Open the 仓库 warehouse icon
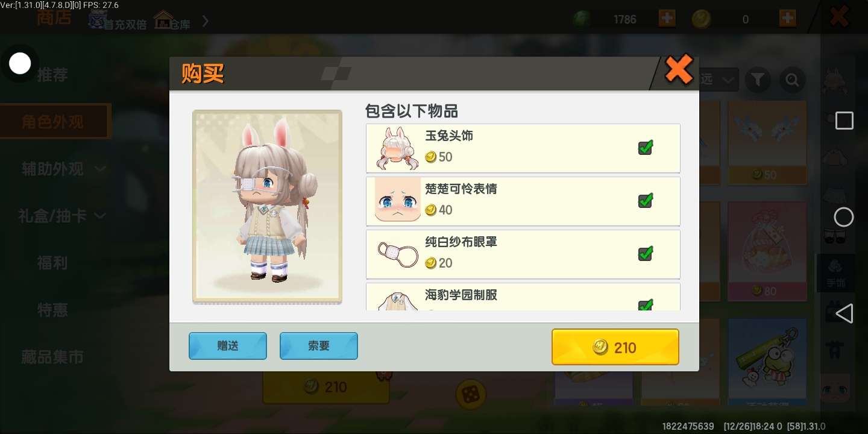 click(x=172, y=20)
